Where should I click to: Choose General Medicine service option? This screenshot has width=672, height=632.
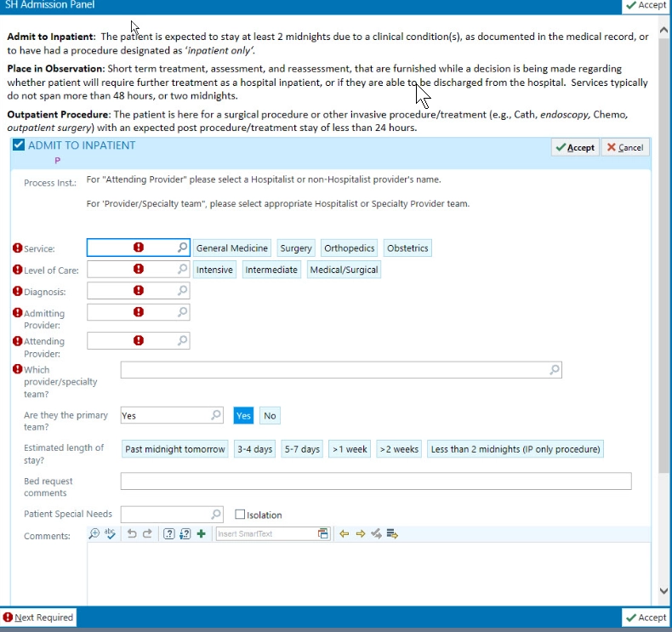[232, 248]
